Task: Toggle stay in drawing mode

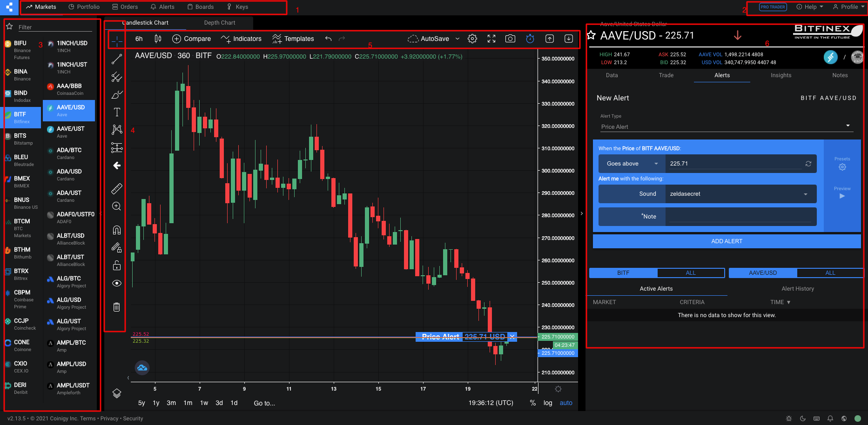Action: pyautogui.click(x=117, y=247)
